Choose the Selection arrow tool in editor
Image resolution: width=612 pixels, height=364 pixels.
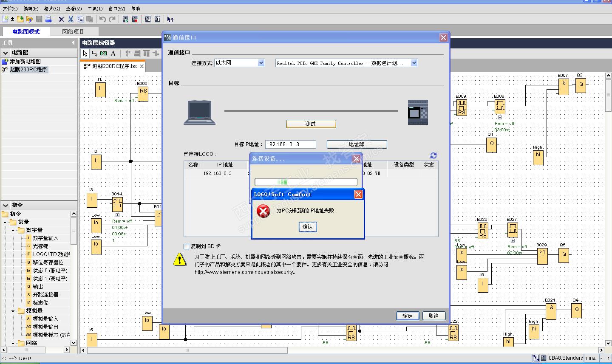point(85,53)
